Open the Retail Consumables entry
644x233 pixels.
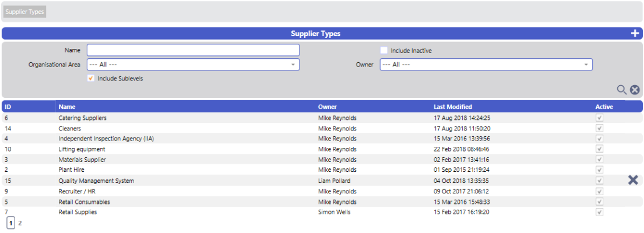(84, 202)
